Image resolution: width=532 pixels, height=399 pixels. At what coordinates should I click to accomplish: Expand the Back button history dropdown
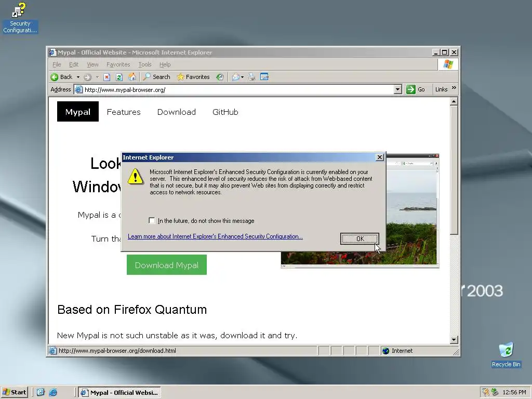(x=78, y=77)
